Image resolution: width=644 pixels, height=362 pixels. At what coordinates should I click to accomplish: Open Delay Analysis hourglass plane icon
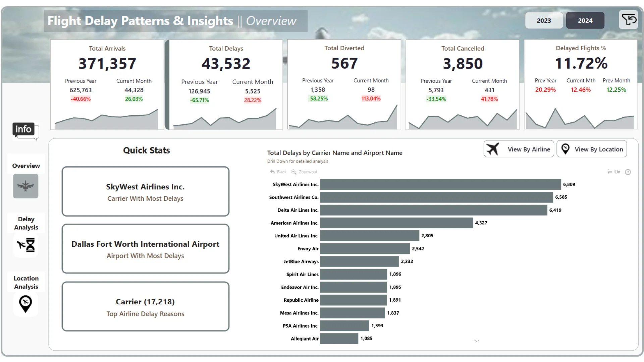26,245
